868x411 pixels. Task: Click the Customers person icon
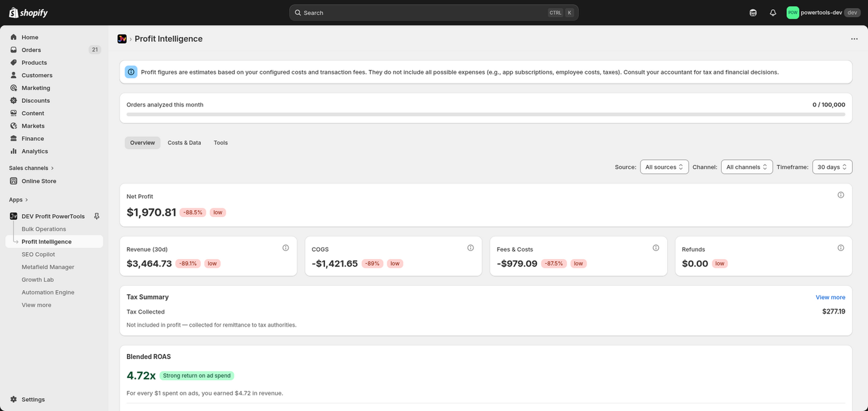click(x=14, y=75)
